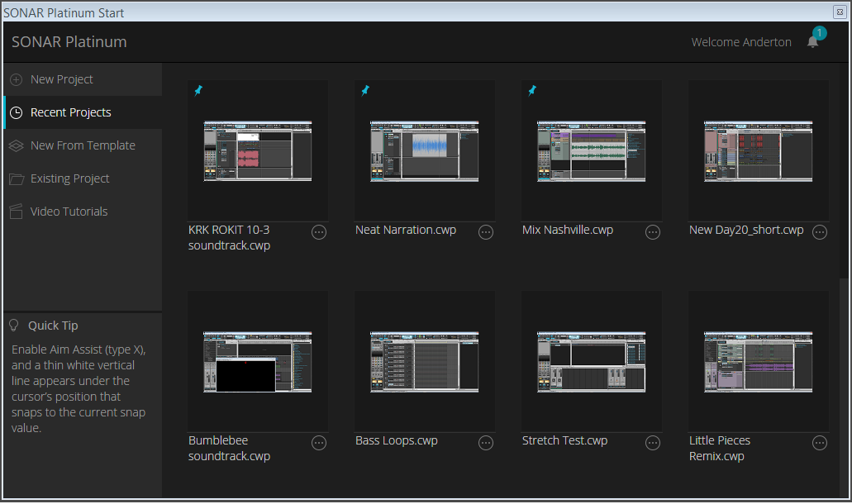Click the Welcome Anderton text
The image size is (852, 504).
click(x=741, y=42)
